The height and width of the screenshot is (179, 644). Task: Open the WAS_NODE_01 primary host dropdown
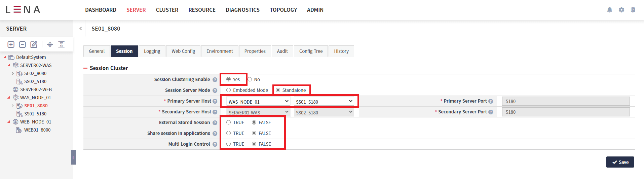258,101
